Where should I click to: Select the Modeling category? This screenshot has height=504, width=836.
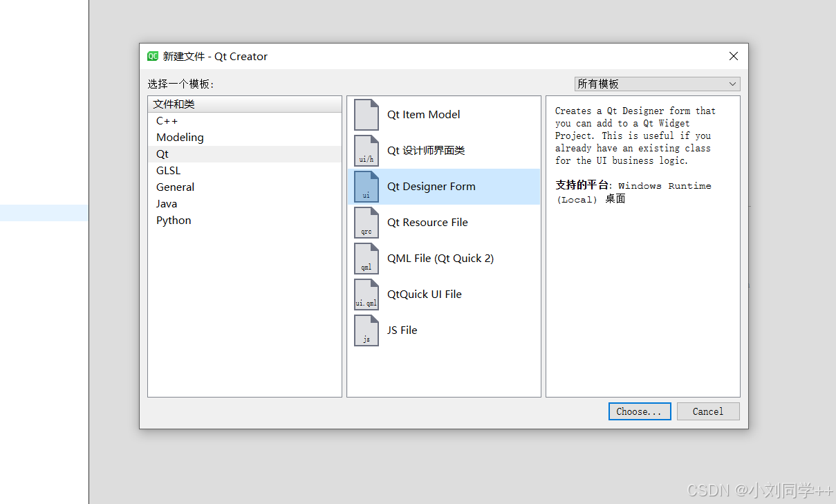click(x=245, y=138)
